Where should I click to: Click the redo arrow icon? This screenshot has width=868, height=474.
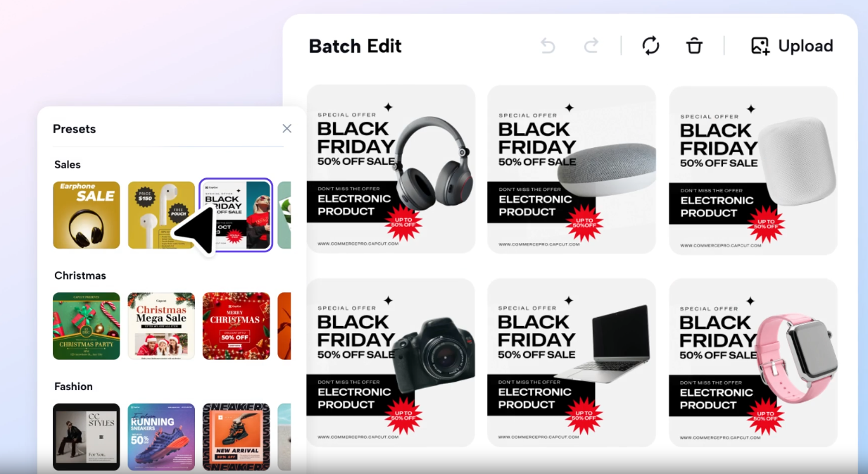(591, 46)
